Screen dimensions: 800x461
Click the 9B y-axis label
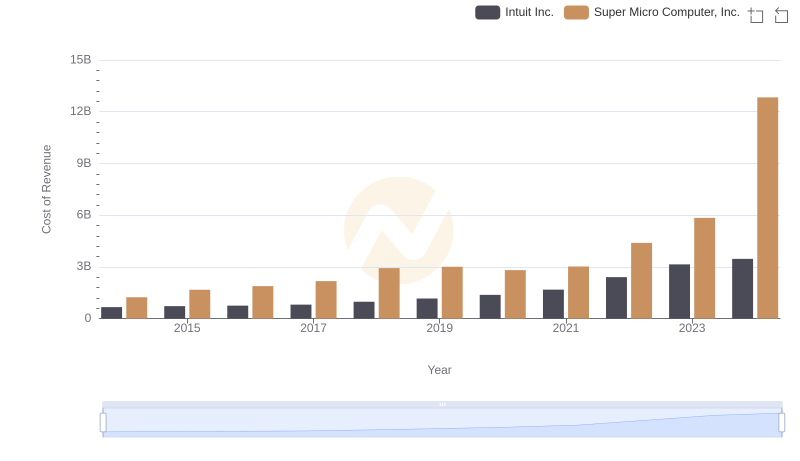click(x=84, y=163)
